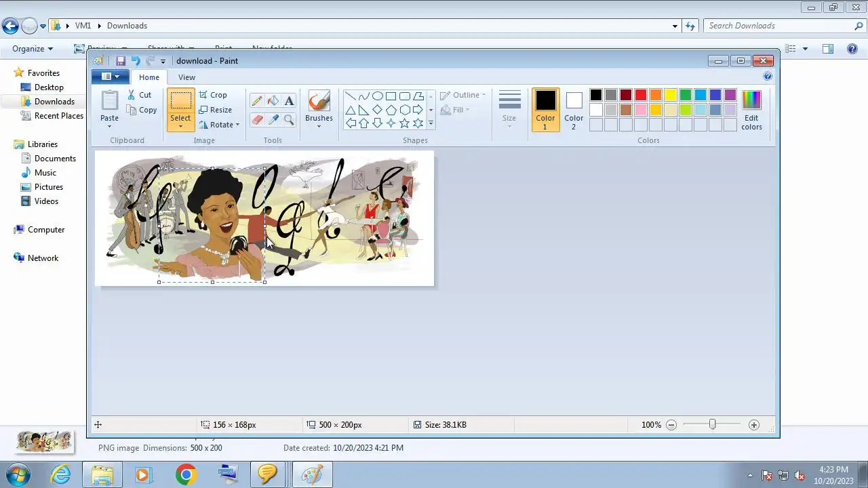This screenshot has width=868, height=488.
Task: Choose the Diamond shape
Action: click(378, 110)
